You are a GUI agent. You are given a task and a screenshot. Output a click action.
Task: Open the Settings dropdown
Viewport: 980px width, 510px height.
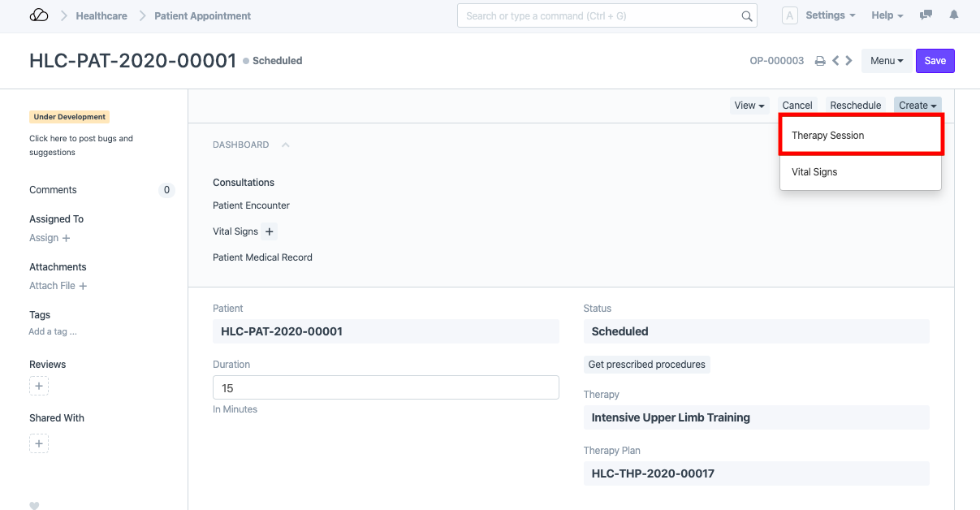coord(830,15)
